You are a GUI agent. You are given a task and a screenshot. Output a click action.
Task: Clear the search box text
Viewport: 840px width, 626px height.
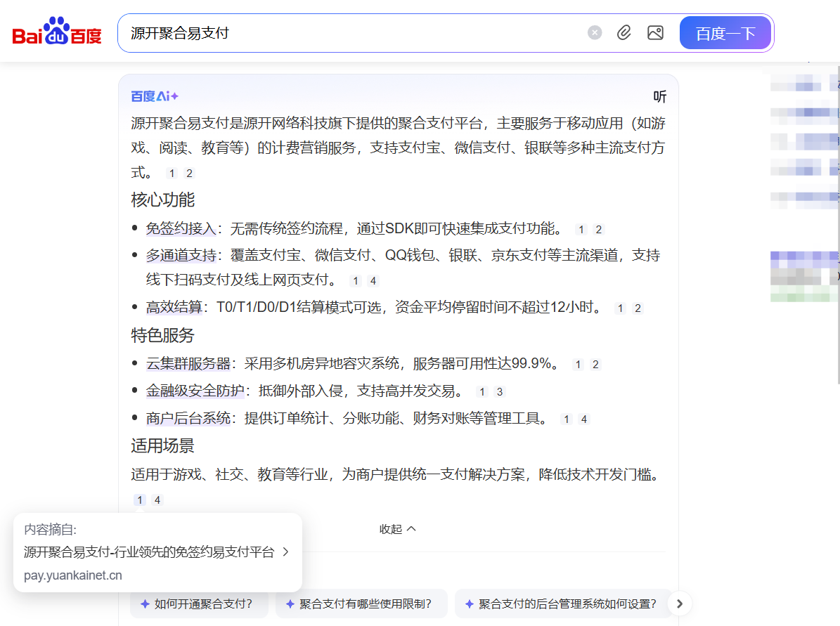(595, 33)
